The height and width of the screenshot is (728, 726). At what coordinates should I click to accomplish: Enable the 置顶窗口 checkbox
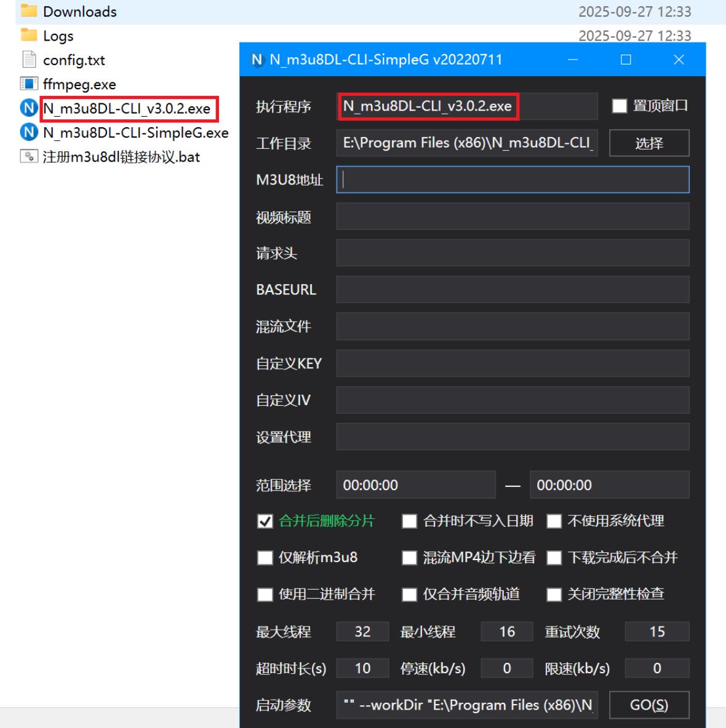620,106
